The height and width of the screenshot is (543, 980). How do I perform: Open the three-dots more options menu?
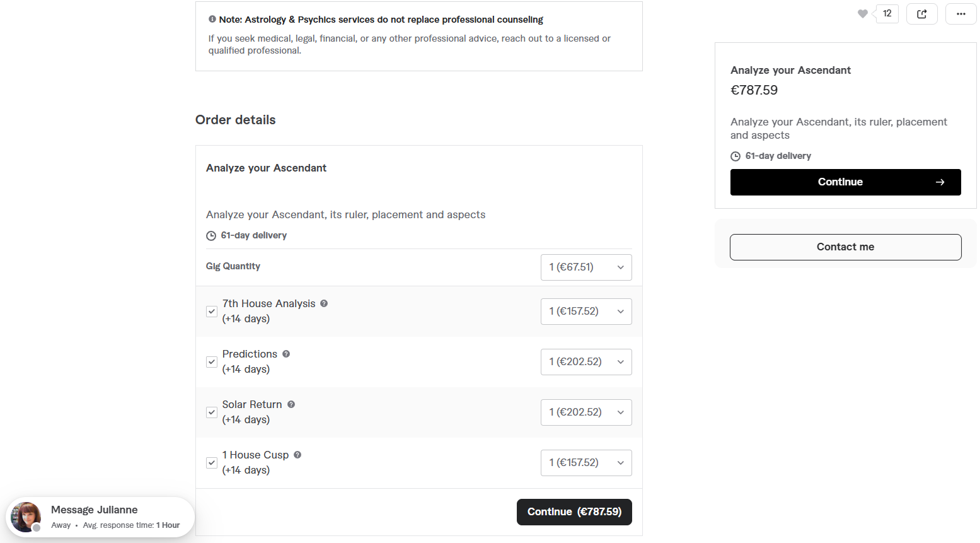click(961, 14)
